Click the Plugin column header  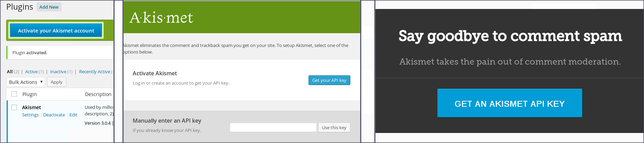[x=30, y=94]
